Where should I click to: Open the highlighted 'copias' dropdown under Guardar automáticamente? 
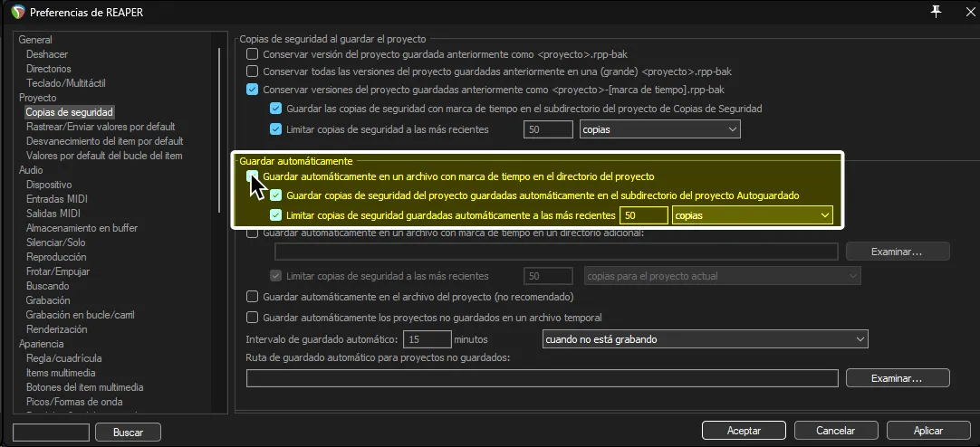[753, 214]
